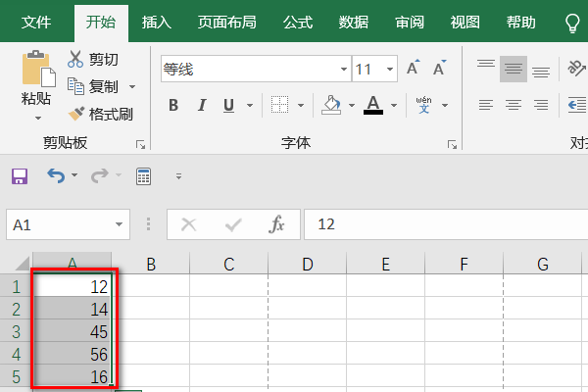588x392 pixels.
Task: Decrease font size with smaller A icon
Action: click(439, 68)
